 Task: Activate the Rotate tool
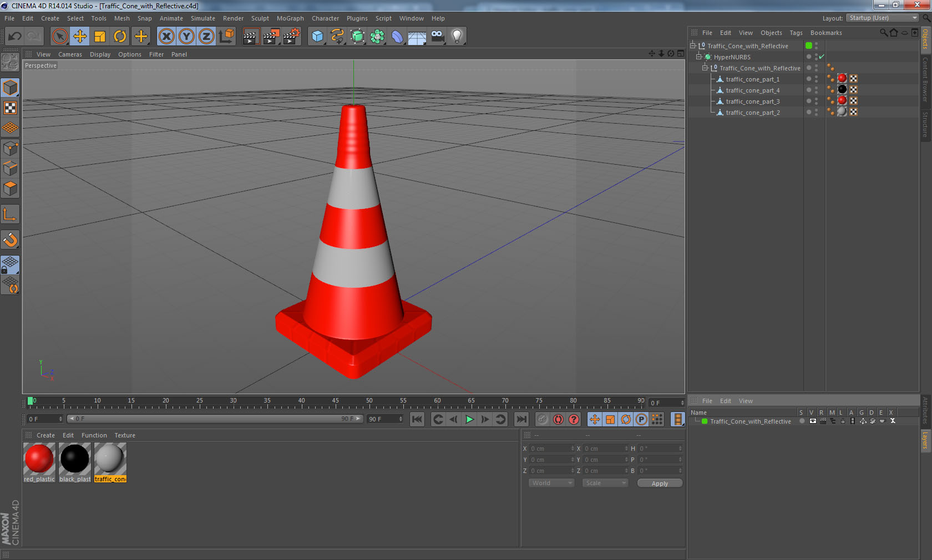[x=120, y=37]
